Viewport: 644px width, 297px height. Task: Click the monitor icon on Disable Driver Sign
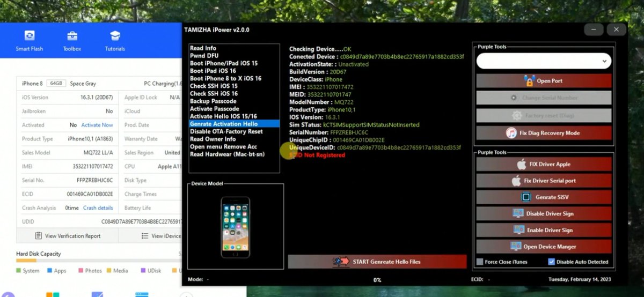[518, 213]
